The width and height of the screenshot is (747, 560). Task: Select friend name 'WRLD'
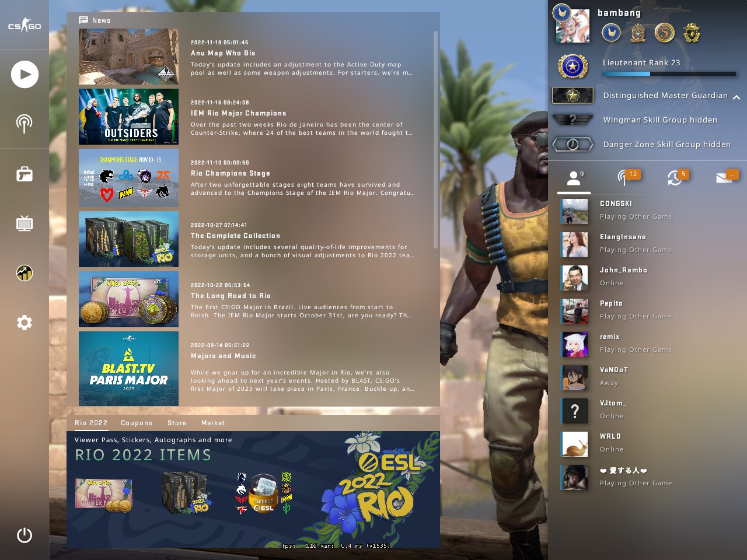610,436
